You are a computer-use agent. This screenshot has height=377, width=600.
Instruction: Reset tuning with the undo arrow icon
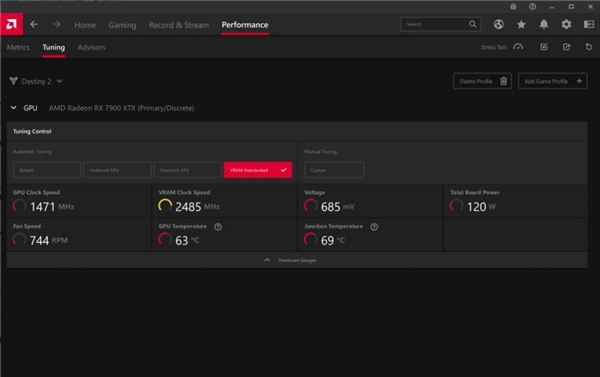pyautogui.click(x=589, y=47)
